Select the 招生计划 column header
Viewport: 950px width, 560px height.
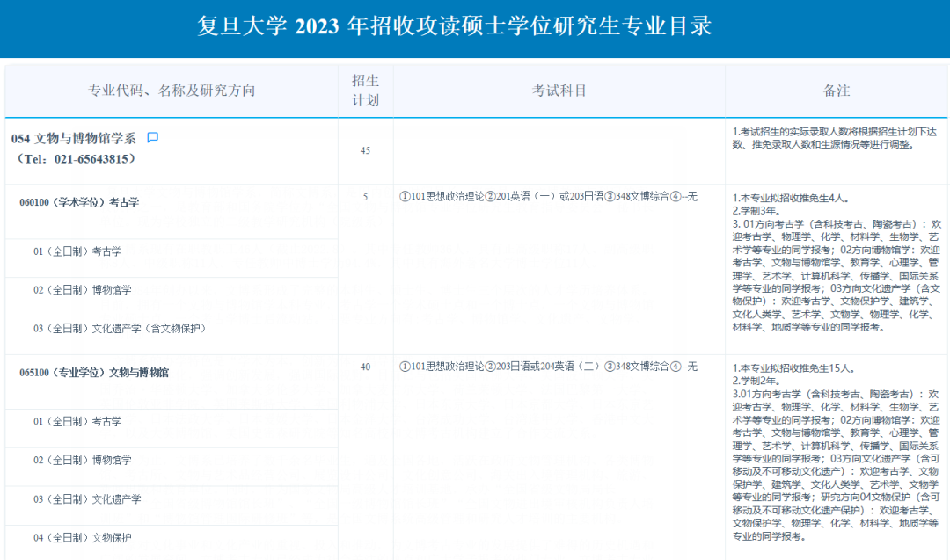coord(365,91)
